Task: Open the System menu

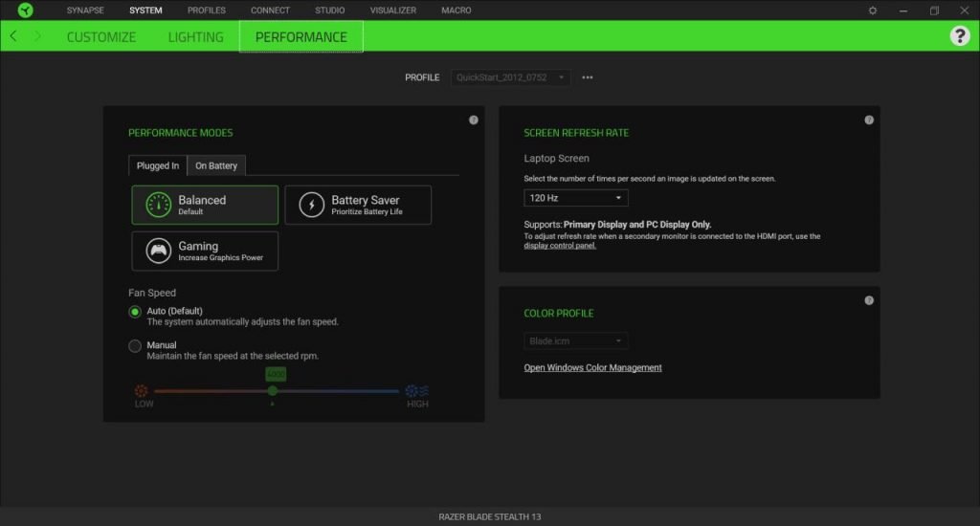Action: pos(145,10)
